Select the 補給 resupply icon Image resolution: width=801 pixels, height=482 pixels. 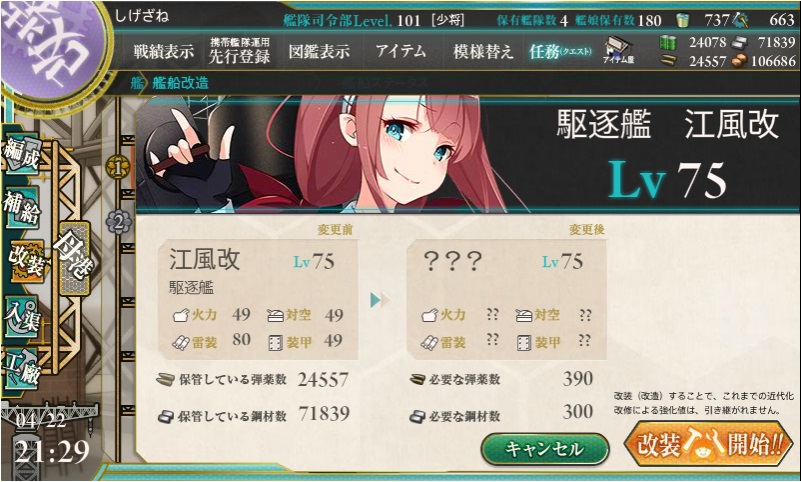[21, 208]
